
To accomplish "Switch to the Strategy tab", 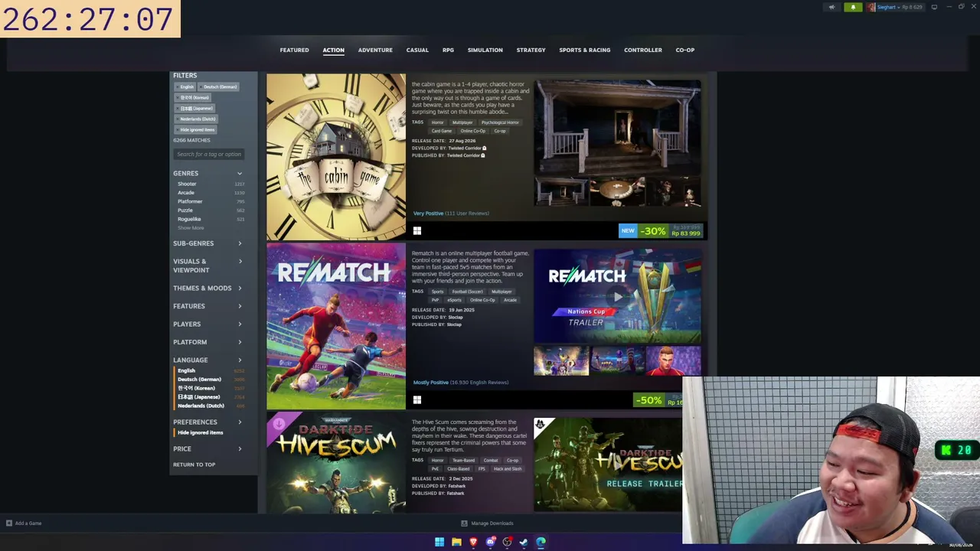I will tap(531, 51).
